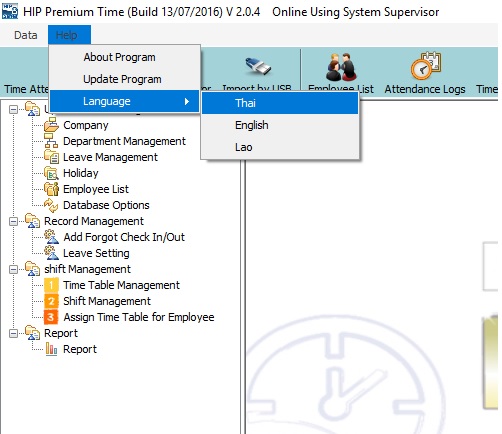Image resolution: width=502 pixels, height=434 pixels.
Task: Click the numbered 1 Time Table icon
Action: [51, 285]
